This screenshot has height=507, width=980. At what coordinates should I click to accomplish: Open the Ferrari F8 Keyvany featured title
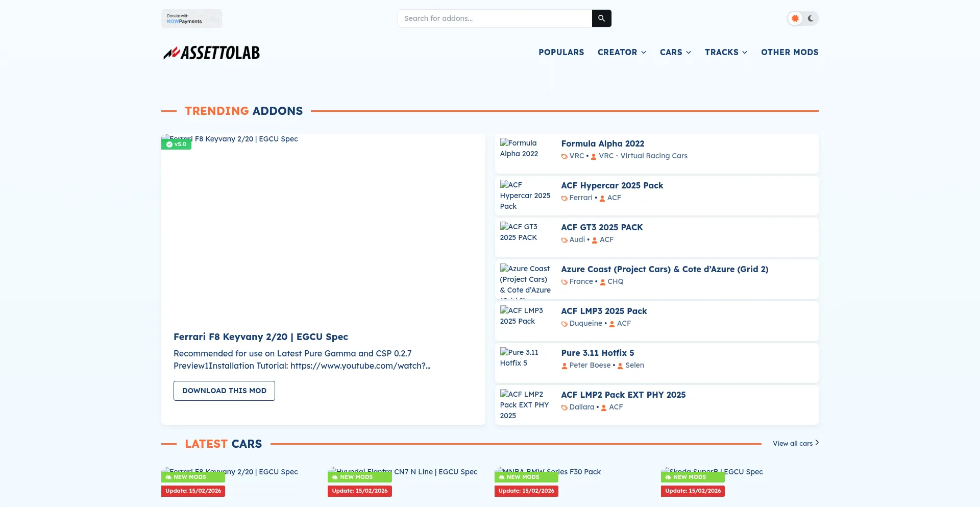click(261, 337)
